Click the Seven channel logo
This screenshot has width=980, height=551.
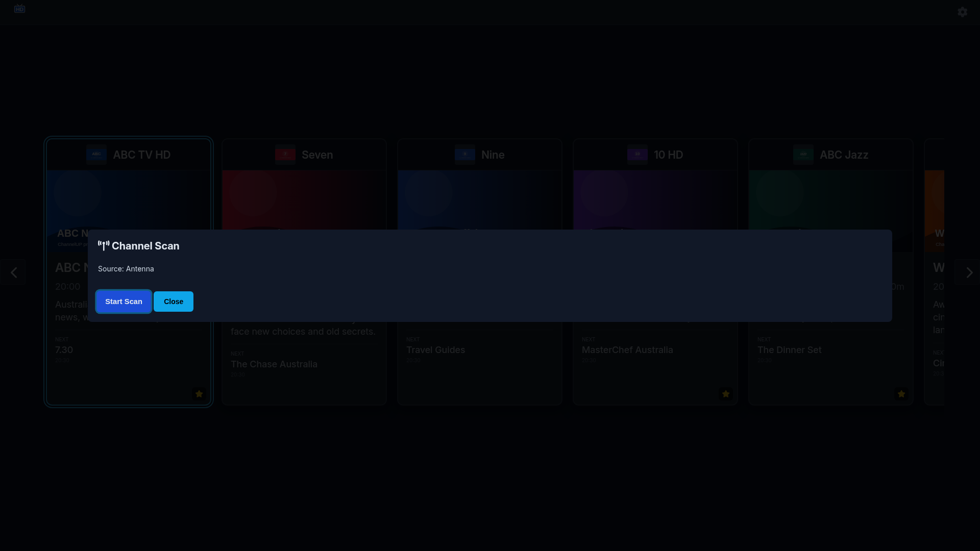pyautogui.click(x=285, y=155)
